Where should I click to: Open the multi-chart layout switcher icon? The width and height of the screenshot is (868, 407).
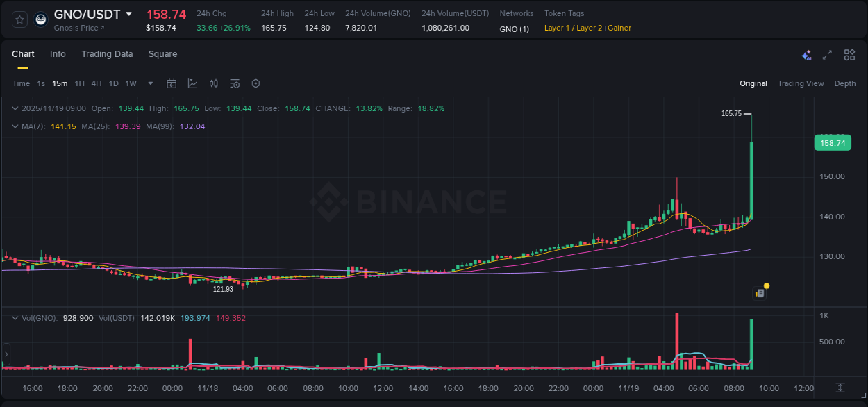[x=849, y=54]
